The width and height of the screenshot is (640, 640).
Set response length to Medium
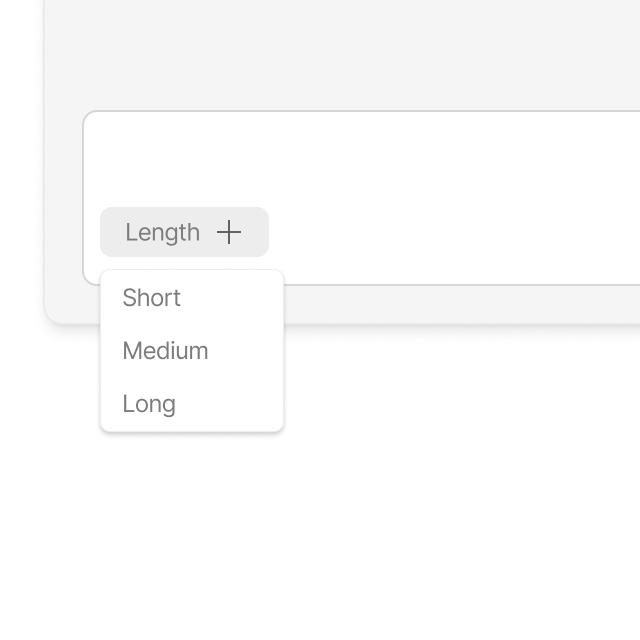click(x=165, y=351)
